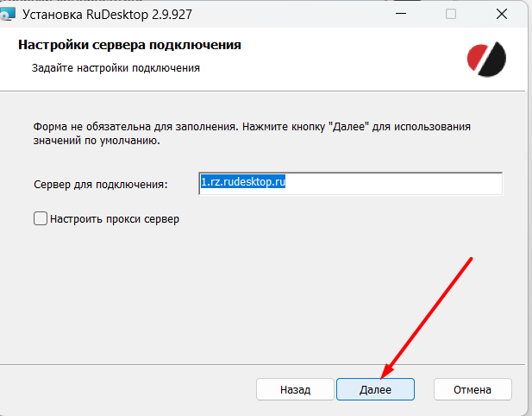Click the "Настроить прокси сервер" label text
This screenshot has width=532, height=416.
click(x=114, y=219)
